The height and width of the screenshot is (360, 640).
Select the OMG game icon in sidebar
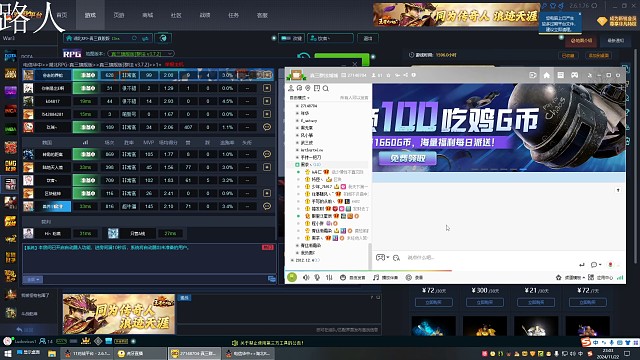(x=10, y=165)
